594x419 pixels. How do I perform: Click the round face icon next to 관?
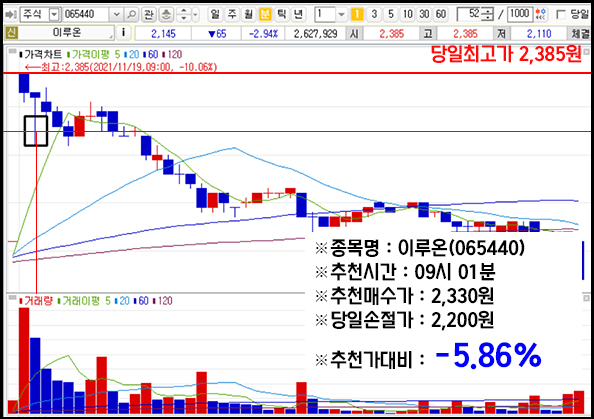tap(166, 15)
